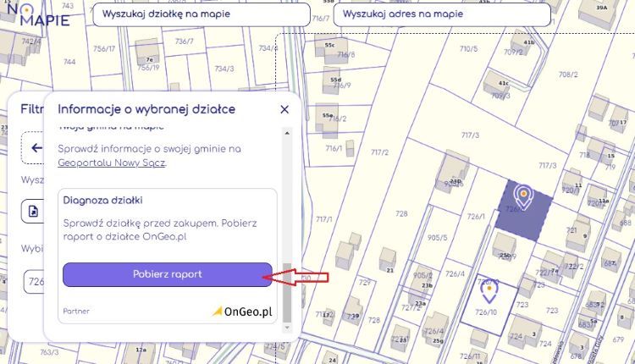The height and width of the screenshot is (364, 635).
Task: Select parcel 756/17 on the map
Action: tap(104, 48)
